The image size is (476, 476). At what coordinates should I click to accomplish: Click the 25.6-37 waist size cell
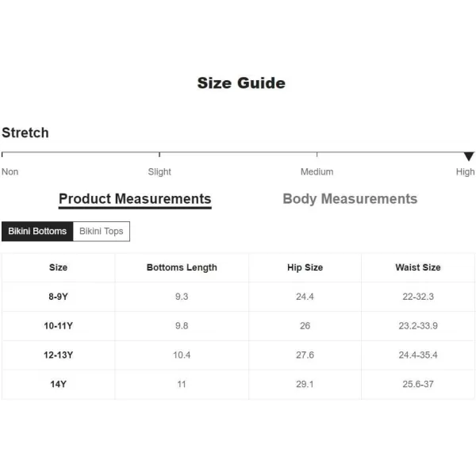coord(418,384)
